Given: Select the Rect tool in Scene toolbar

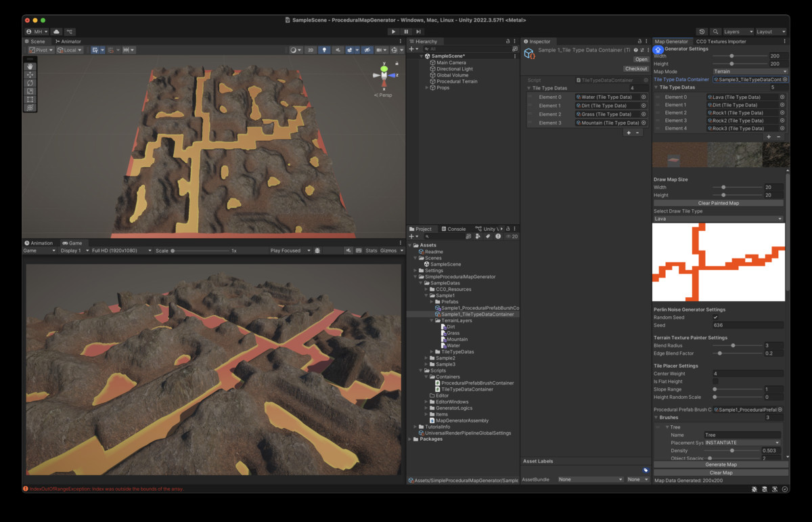Looking at the screenshot, I should pyautogui.click(x=30, y=99).
